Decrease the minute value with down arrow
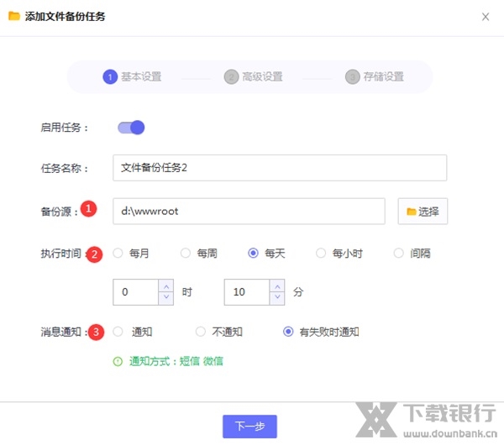Screen dimensions: 504x445 point(277,298)
